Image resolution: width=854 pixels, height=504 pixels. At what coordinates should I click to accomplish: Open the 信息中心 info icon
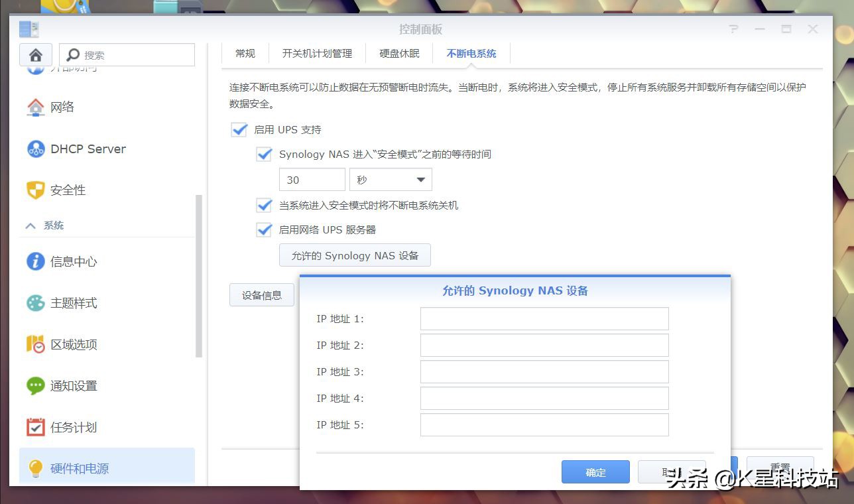point(35,261)
